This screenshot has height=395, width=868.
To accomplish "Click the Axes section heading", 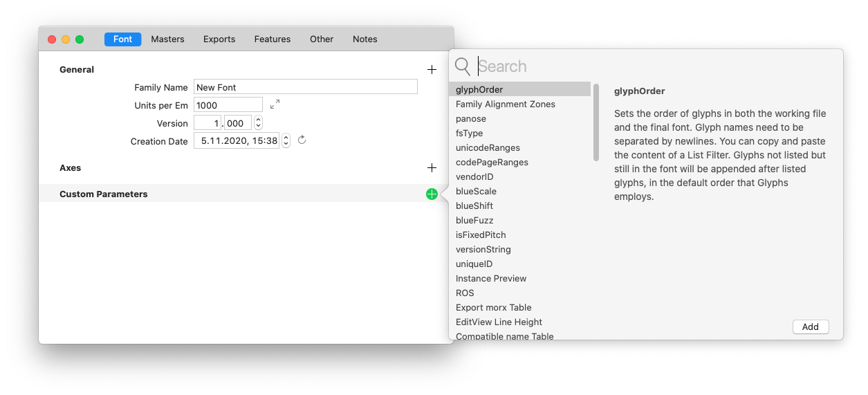I will pos(70,168).
